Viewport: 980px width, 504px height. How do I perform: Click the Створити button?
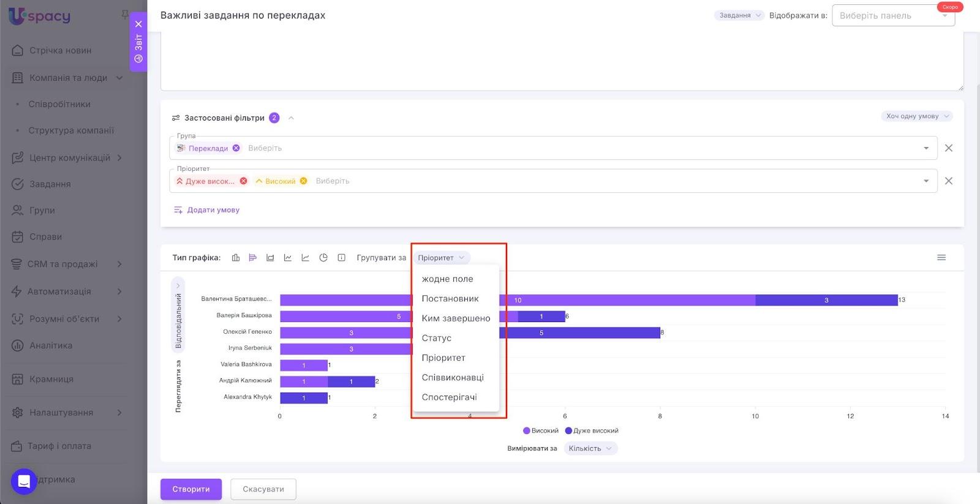pos(191,489)
